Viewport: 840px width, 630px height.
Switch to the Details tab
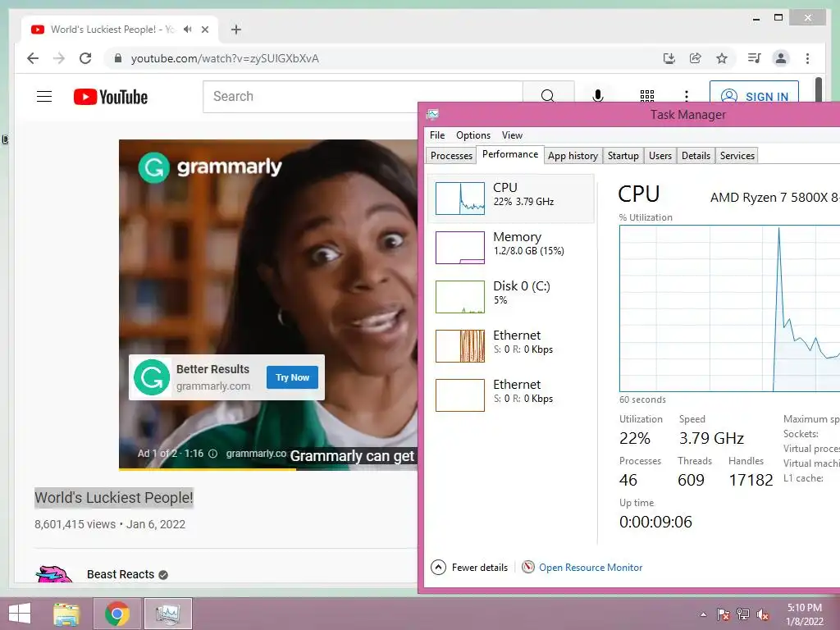696,155
